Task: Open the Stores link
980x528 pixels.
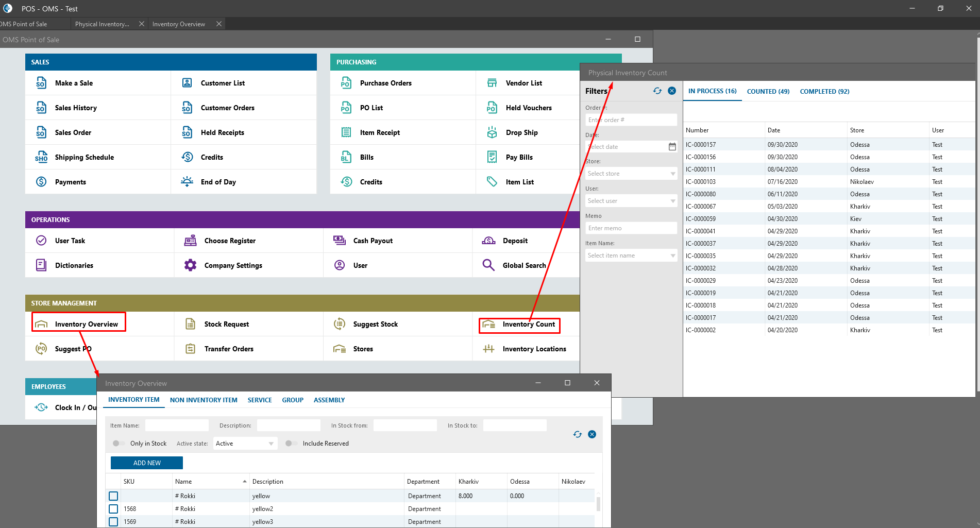Action: [x=363, y=349]
